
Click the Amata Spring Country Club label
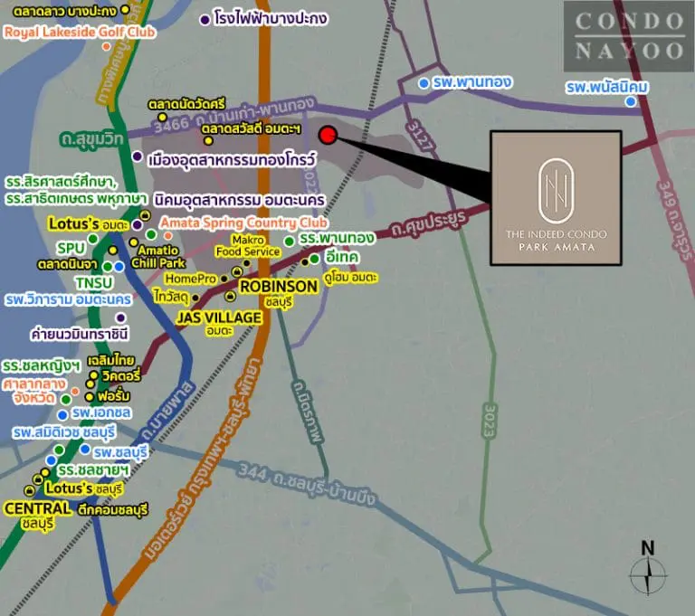coord(243,223)
